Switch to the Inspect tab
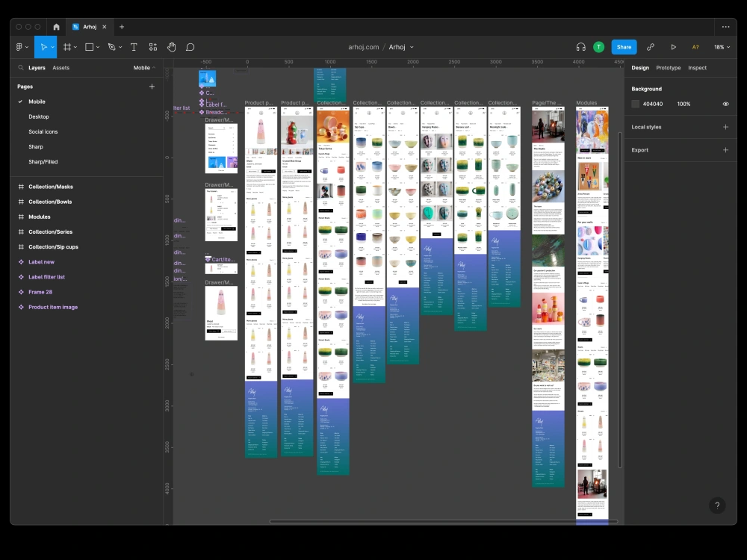 point(697,68)
